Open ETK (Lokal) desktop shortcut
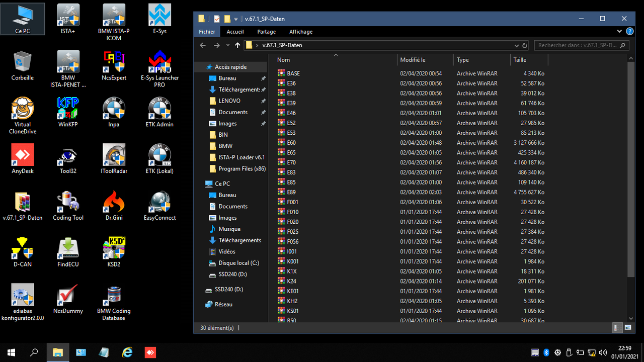 click(159, 159)
